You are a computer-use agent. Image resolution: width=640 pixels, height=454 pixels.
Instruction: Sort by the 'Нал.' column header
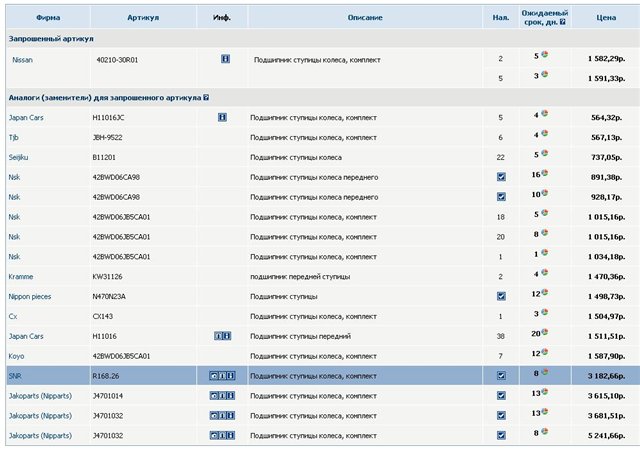click(500, 18)
